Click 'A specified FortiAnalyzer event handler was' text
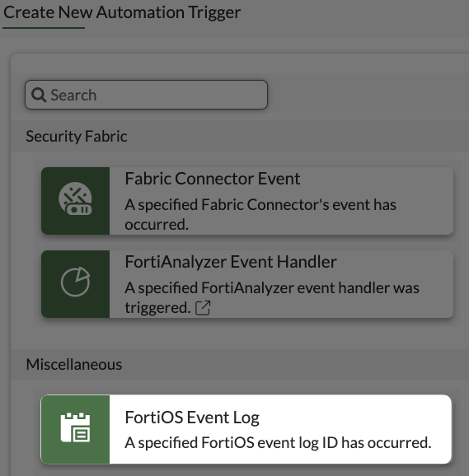This screenshot has height=476, width=469. (272, 287)
